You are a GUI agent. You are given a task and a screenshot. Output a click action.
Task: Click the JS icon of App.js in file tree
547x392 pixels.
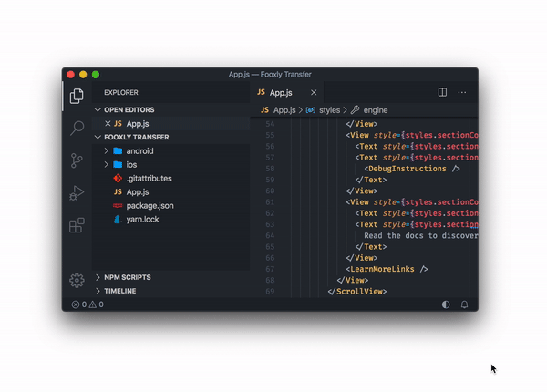click(118, 191)
